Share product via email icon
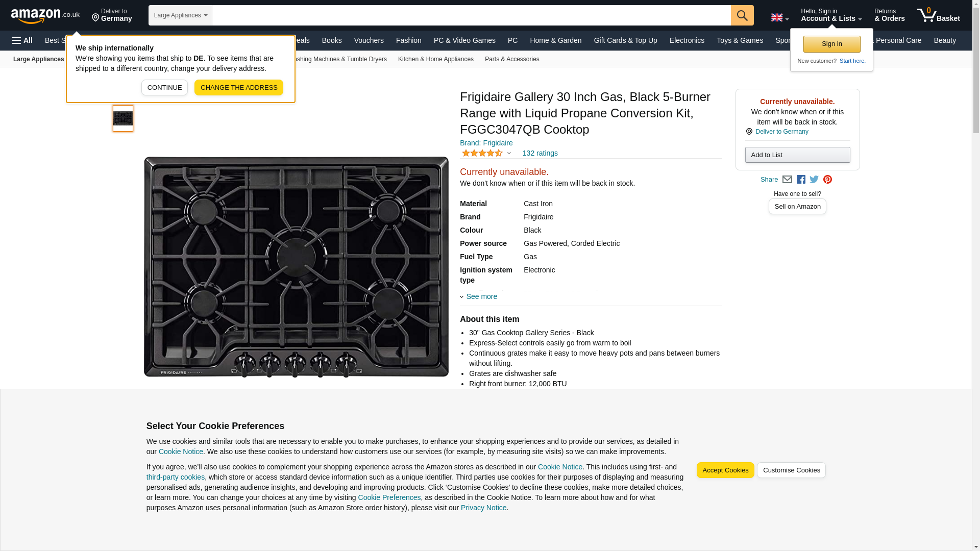 (787, 180)
